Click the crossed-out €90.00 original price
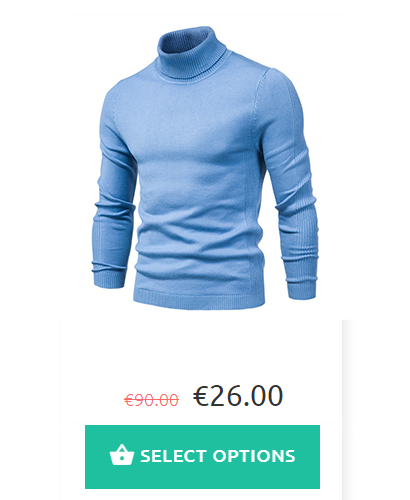 point(151,400)
